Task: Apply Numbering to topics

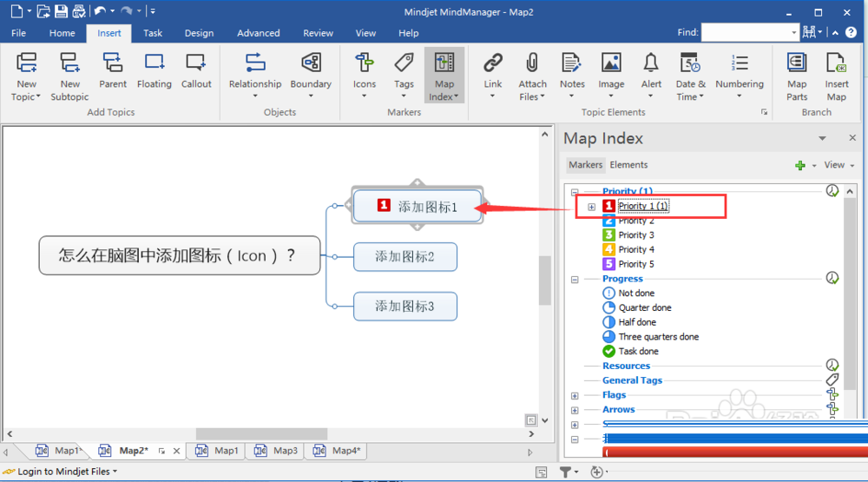Action: click(739, 76)
